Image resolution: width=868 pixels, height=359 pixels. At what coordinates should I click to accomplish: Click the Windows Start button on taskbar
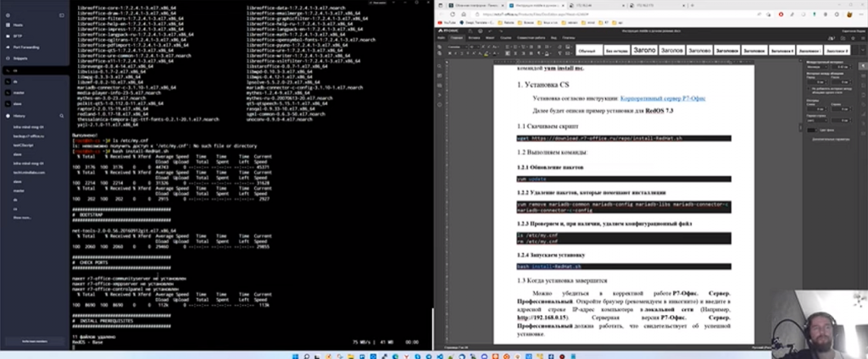(296, 356)
